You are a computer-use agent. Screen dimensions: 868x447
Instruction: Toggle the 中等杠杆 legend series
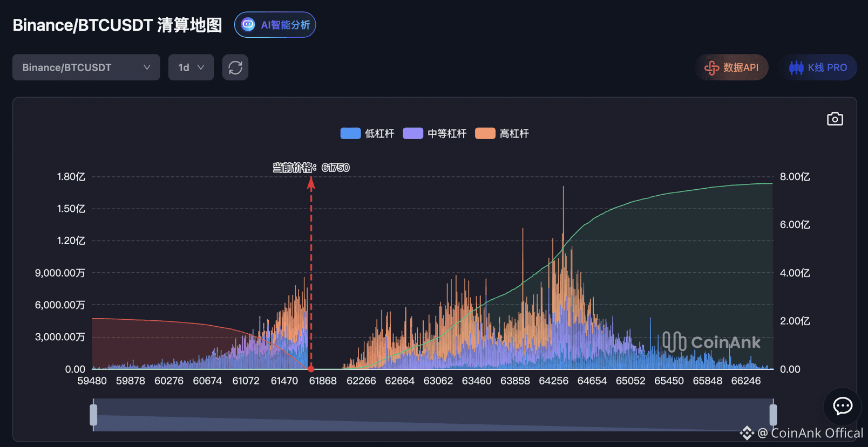[x=435, y=134]
